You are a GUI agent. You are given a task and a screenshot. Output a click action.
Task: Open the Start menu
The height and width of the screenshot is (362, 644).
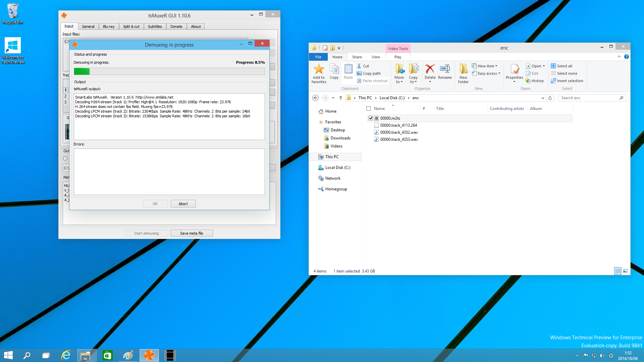click(x=8, y=355)
